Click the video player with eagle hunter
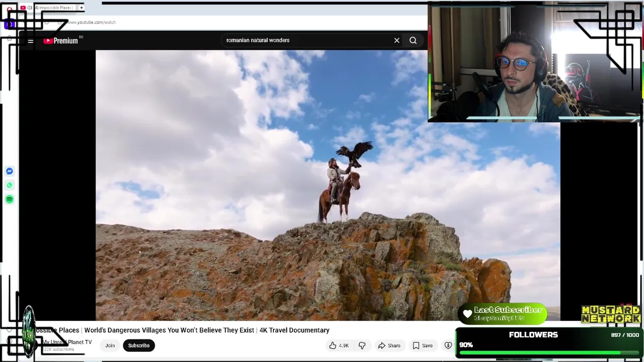Screen dimensions: 644x362 coord(328,185)
